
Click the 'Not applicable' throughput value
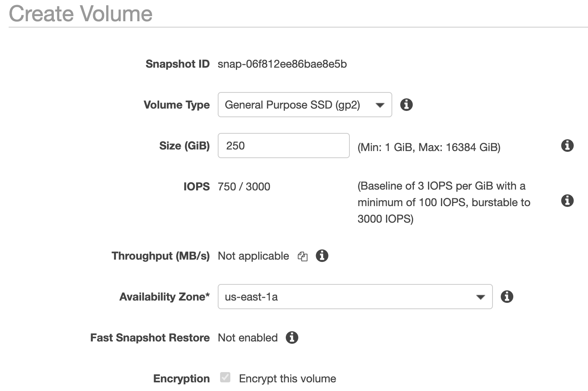254,256
